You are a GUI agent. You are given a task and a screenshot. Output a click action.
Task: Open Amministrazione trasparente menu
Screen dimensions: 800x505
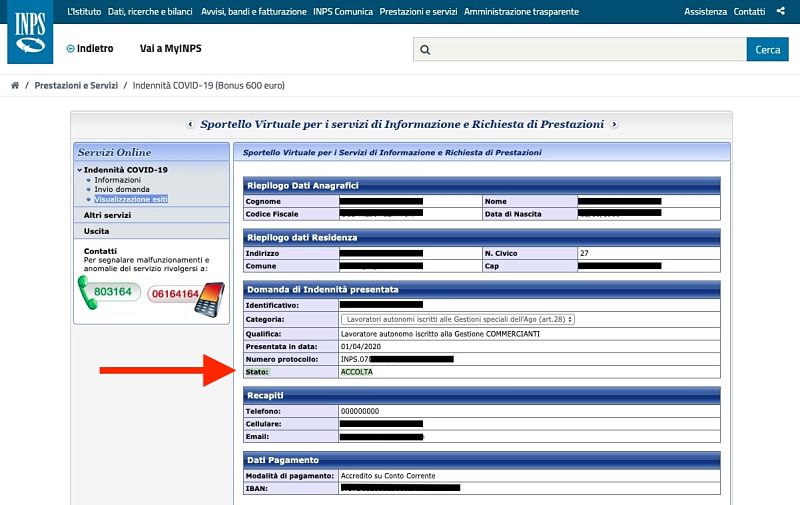(x=521, y=12)
